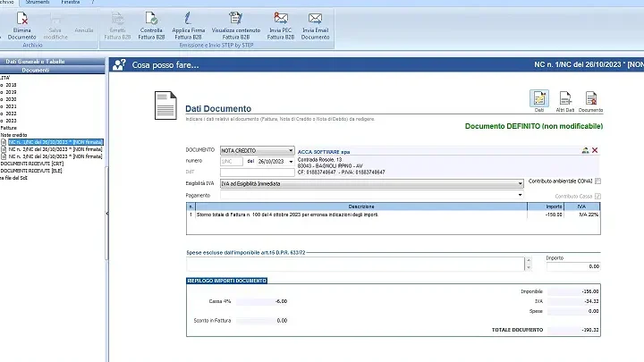
Task: Remove customer with the red X icon
Action: 595,151
